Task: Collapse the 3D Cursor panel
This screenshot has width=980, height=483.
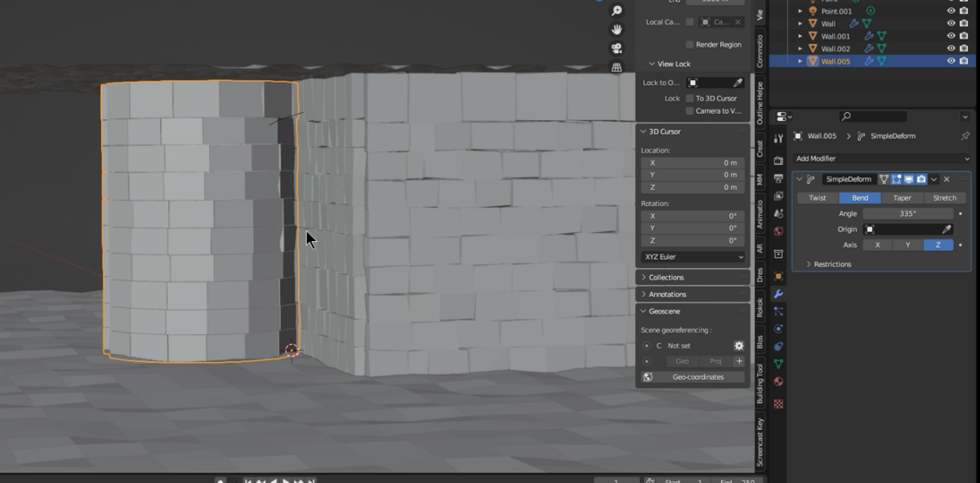Action: (693, 132)
